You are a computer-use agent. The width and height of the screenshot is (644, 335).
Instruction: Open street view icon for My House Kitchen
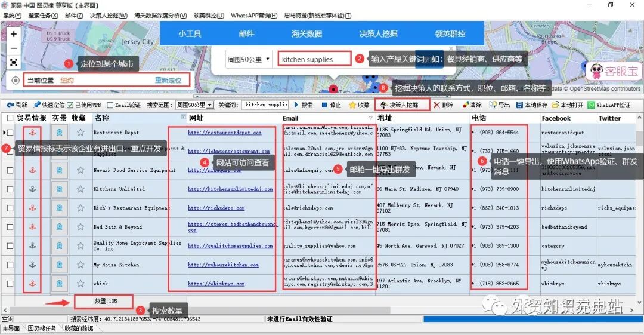[59, 264]
